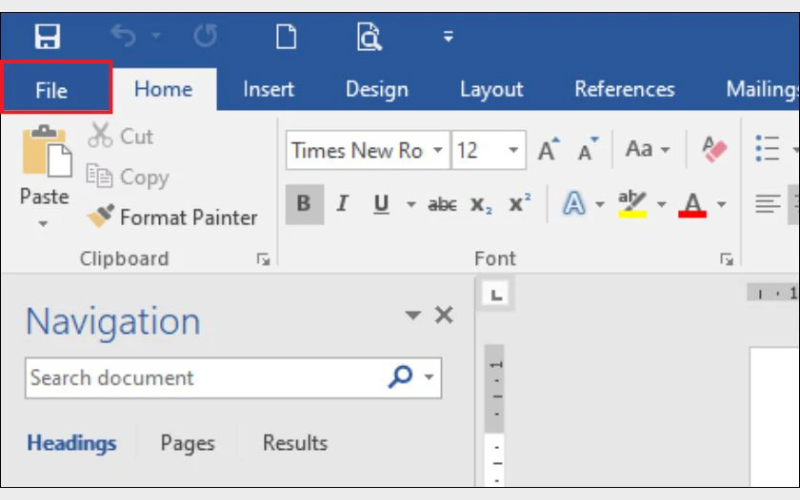Toggle Bold formatting
Image resolution: width=800 pixels, height=500 pixels.
pos(304,204)
